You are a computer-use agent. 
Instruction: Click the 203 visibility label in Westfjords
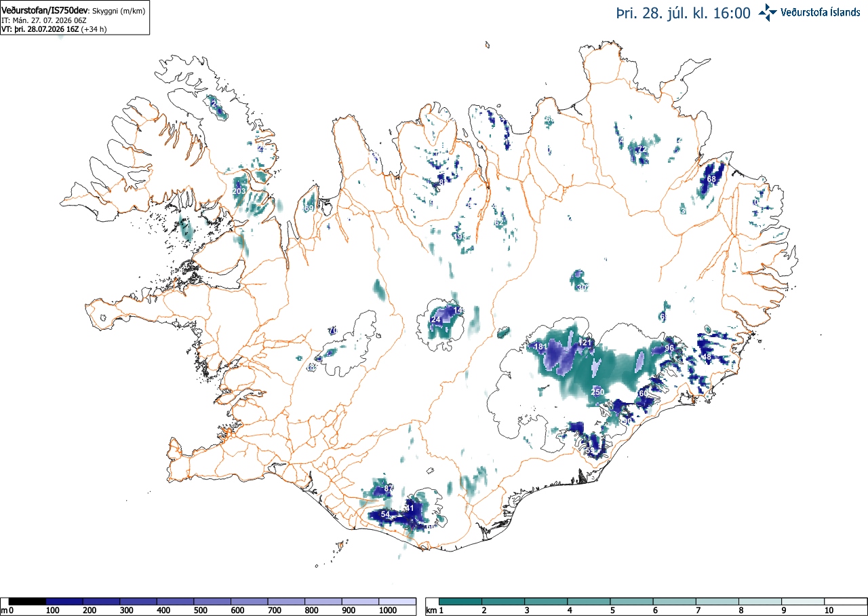click(239, 192)
